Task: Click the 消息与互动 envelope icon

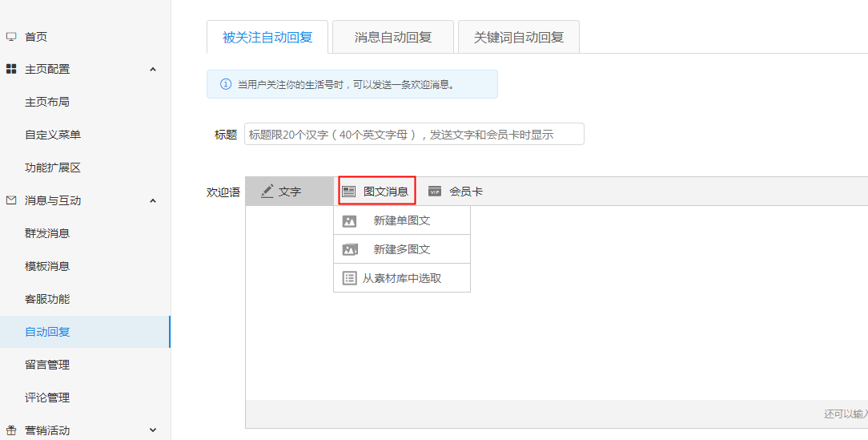Action: coord(11,200)
